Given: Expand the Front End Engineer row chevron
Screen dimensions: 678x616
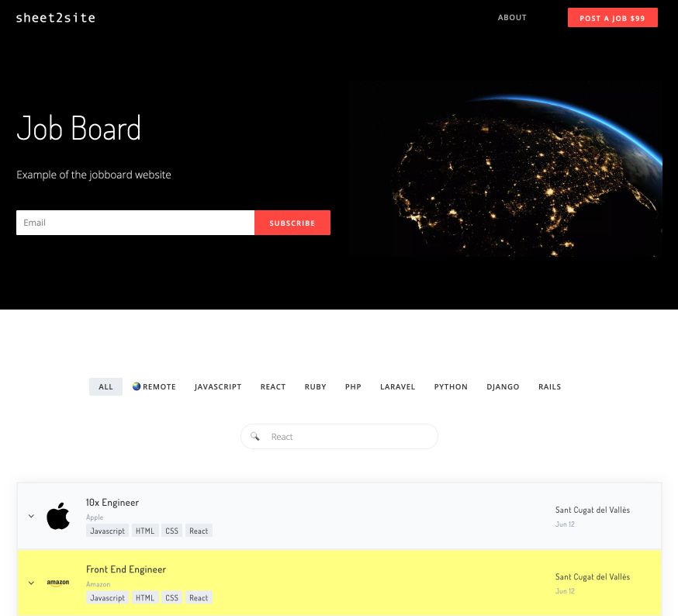Looking at the screenshot, I should click(31, 583).
